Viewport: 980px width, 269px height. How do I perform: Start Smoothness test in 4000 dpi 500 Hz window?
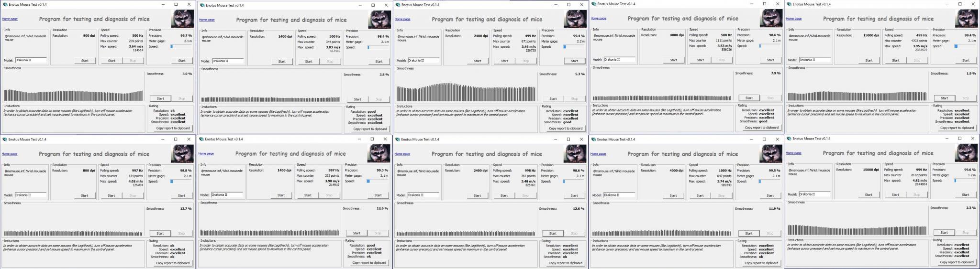pyautogui.click(x=749, y=98)
